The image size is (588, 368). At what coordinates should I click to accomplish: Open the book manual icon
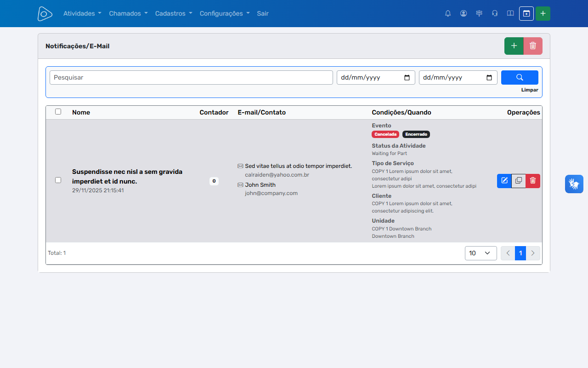pyautogui.click(x=510, y=14)
